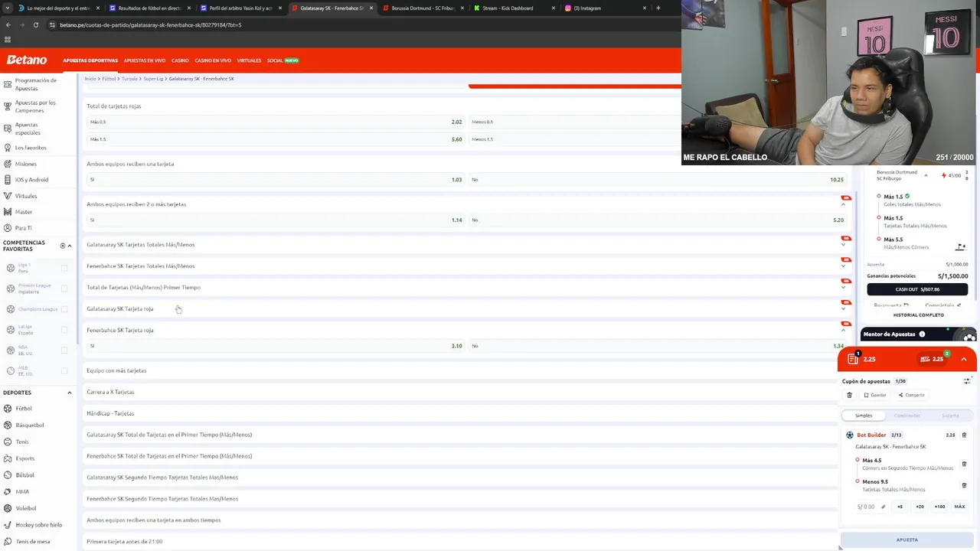980x551 pixels.
Task: Click the Betano logo
Action: point(27,60)
